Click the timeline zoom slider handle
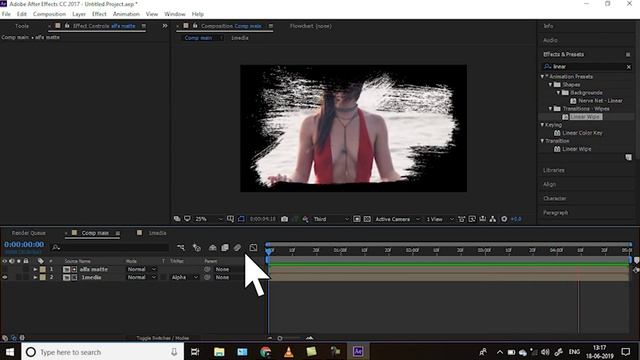Screen dimensions: 640x360 [280, 338]
